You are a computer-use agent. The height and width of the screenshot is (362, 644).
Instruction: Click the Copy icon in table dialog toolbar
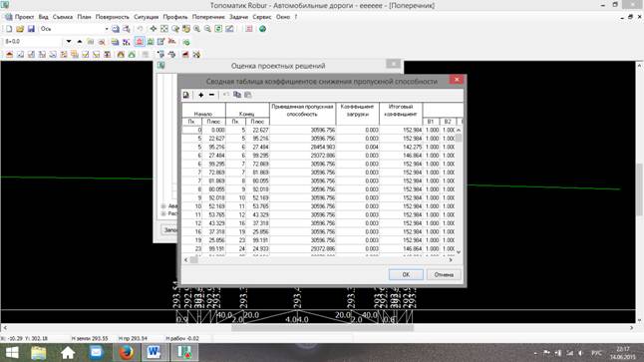click(237, 95)
